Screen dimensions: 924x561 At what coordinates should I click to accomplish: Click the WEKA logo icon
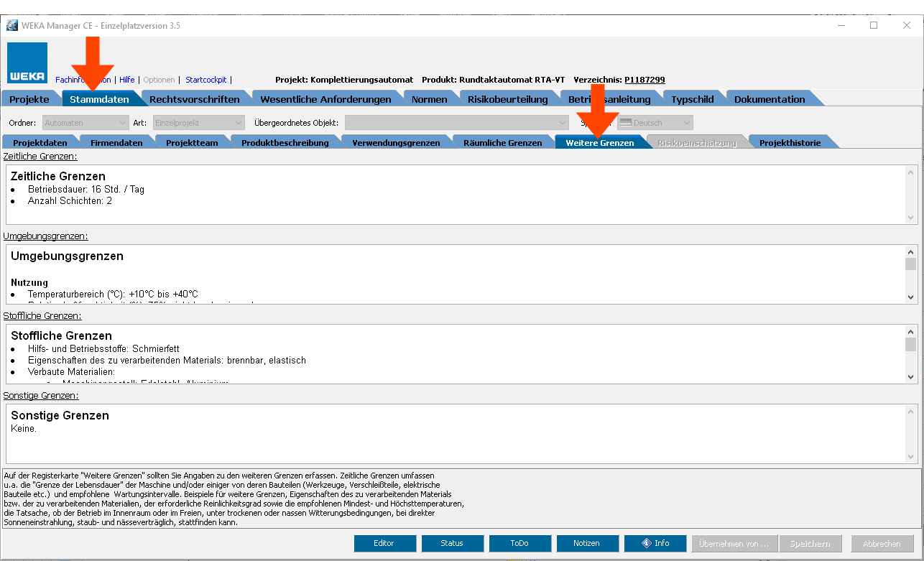(27, 63)
